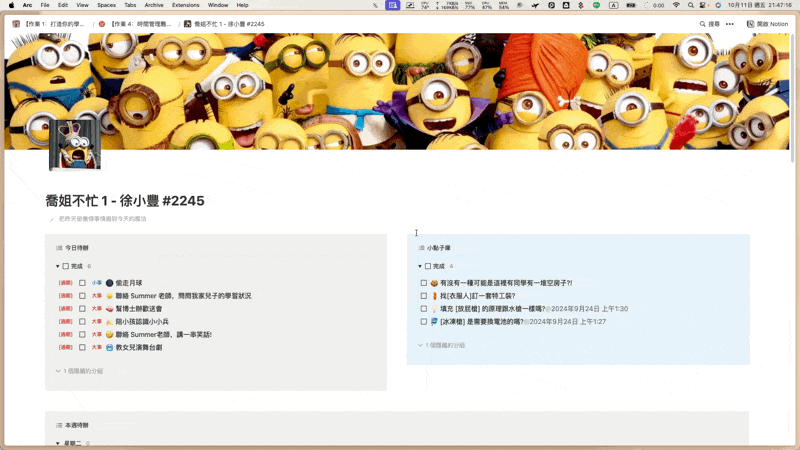
Task: Open the Archive menu
Action: click(154, 5)
